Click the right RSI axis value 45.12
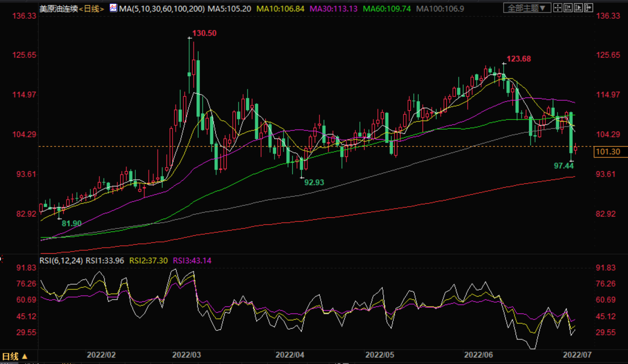This screenshot has width=628, height=364. click(x=606, y=317)
